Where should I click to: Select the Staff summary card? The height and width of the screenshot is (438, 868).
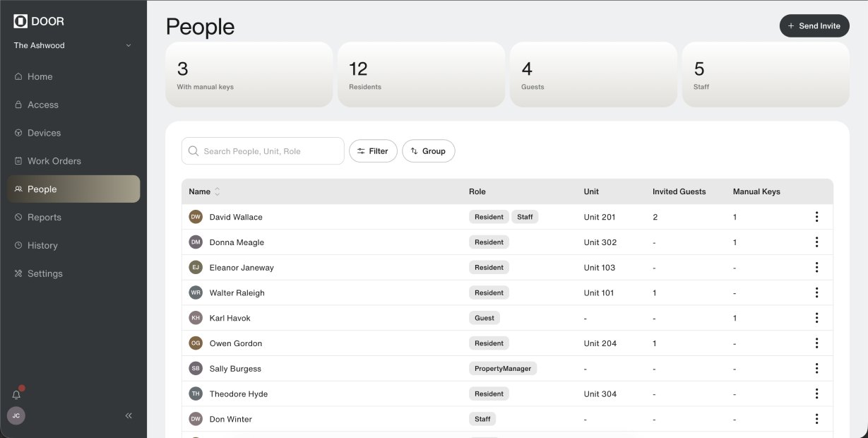766,75
